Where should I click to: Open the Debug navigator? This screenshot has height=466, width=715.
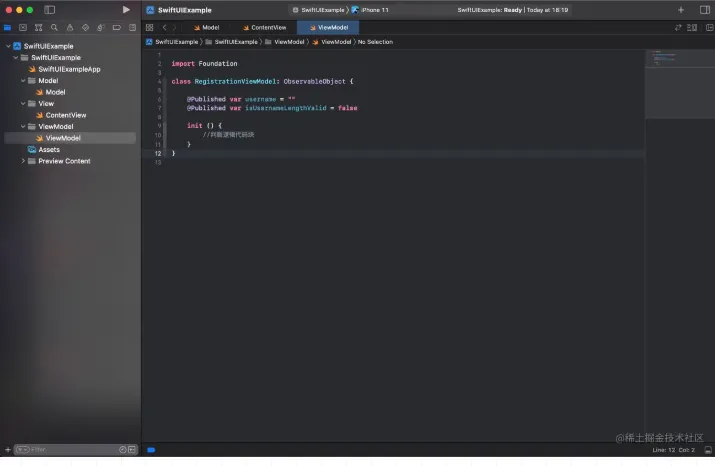[x=101, y=28]
